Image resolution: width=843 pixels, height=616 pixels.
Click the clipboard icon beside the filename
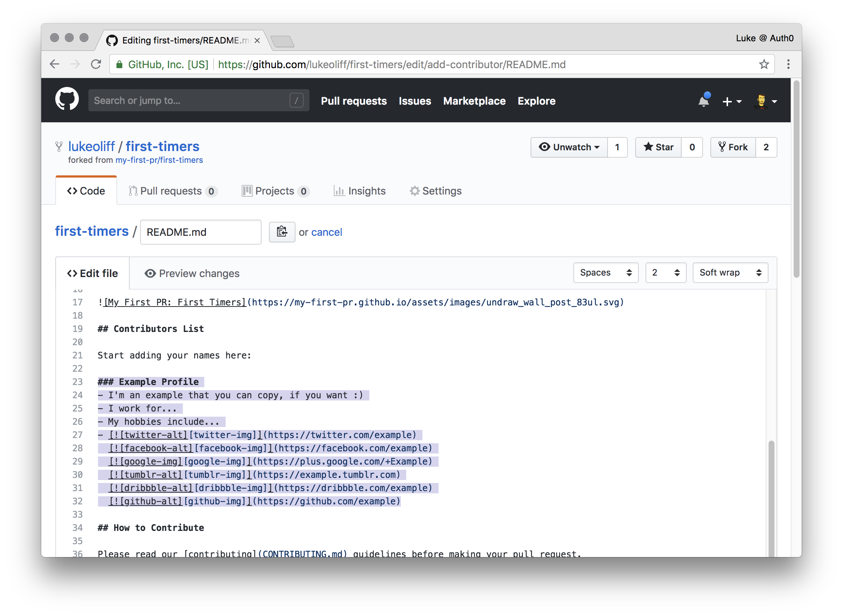pyautogui.click(x=282, y=232)
